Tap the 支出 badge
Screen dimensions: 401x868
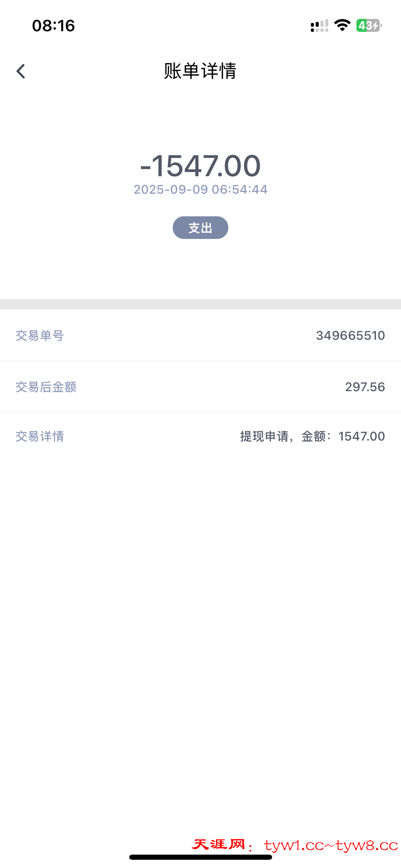[x=200, y=228]
